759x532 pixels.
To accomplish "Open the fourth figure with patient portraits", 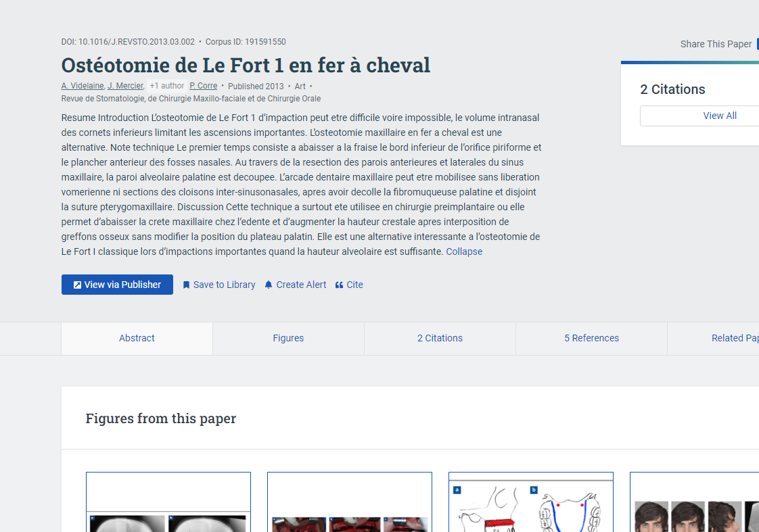I will tap(695, 502).
